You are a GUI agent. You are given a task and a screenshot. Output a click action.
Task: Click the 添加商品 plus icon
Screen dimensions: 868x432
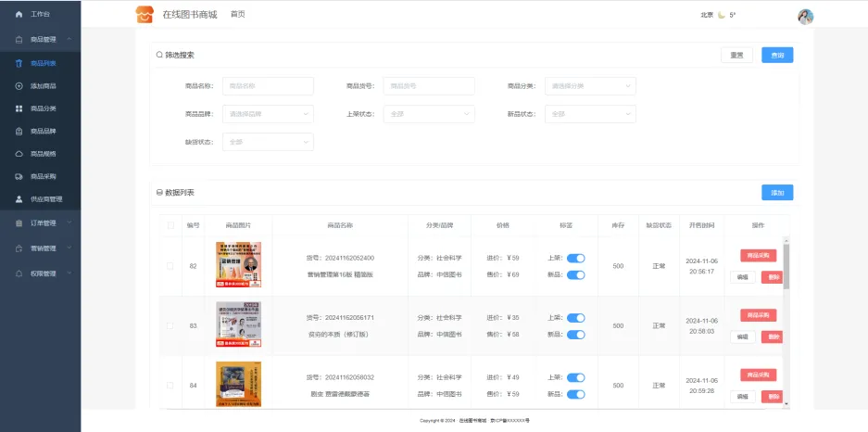click(19, 86)
